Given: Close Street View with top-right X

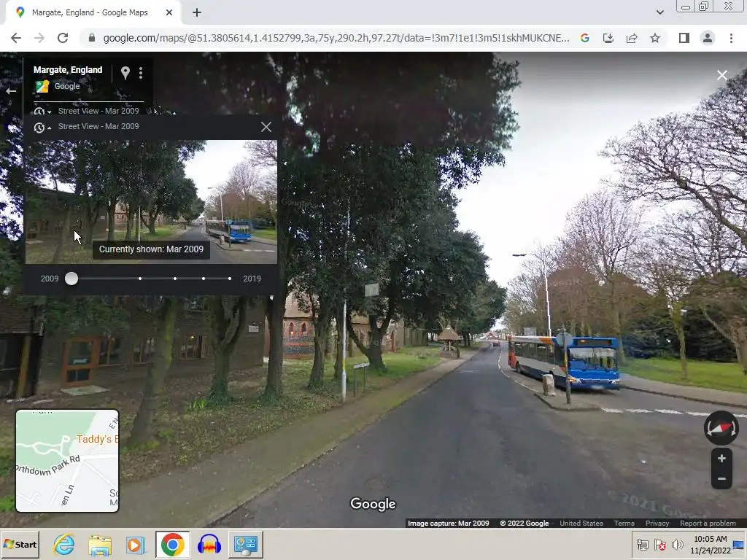Looking at the screenshot, I should point(721,75).
